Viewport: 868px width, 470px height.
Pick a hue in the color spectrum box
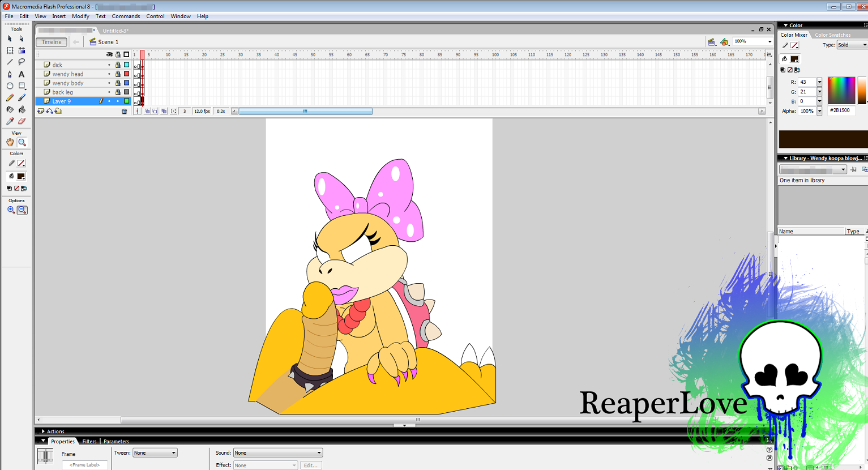pos(841,90)
